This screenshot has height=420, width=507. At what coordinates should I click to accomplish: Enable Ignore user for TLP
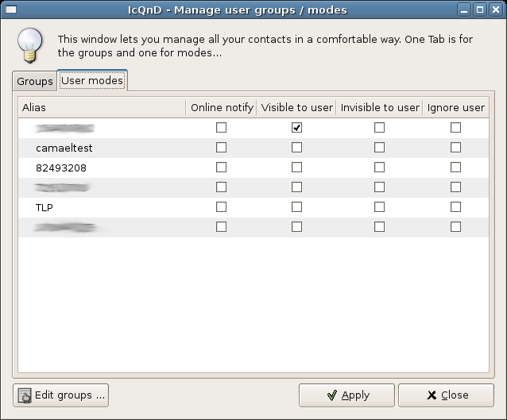455,206
